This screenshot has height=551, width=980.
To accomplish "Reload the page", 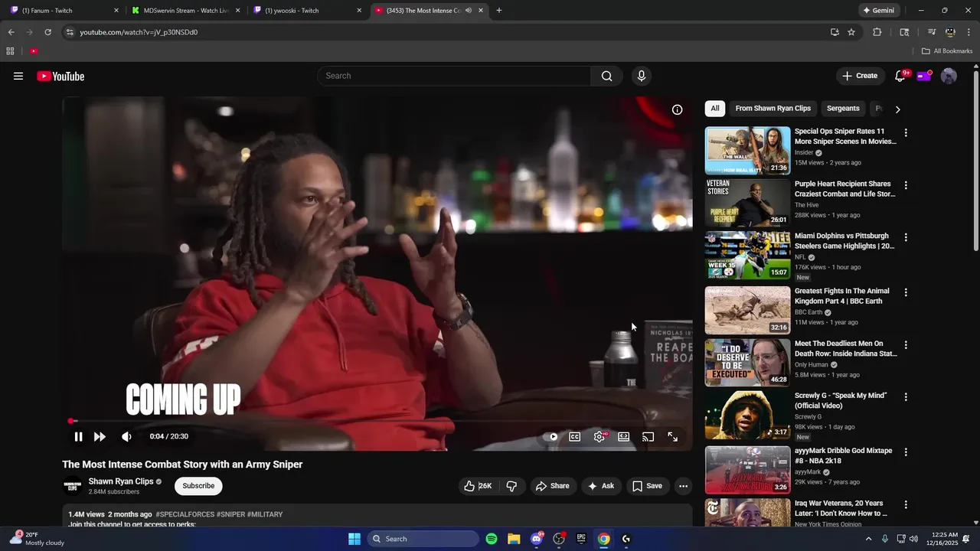I will [47, 32].
